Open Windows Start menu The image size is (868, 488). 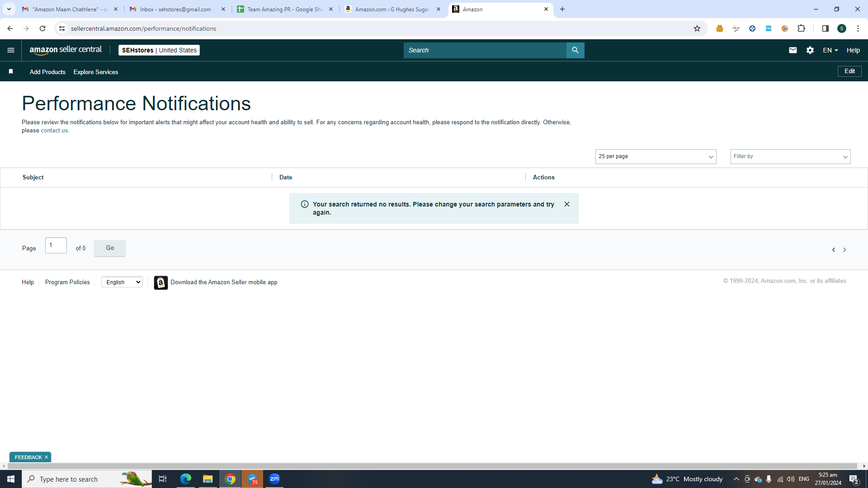[11, 479]
